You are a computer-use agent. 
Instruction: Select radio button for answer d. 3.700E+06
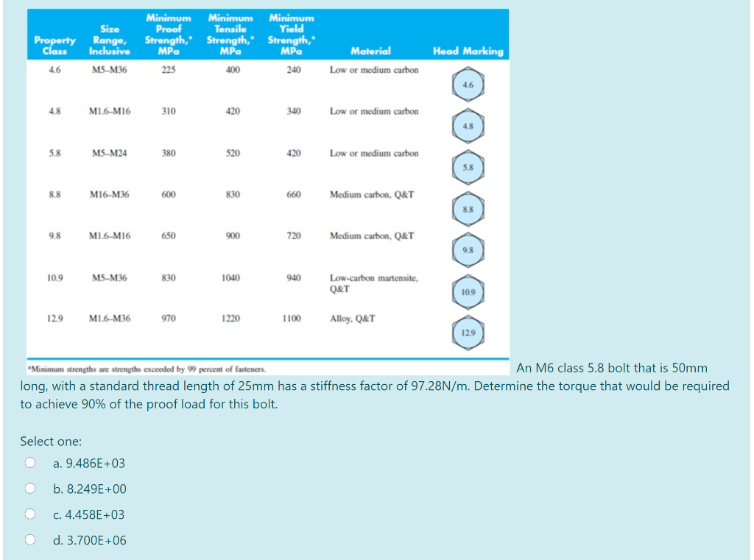[x=29, y=539]
